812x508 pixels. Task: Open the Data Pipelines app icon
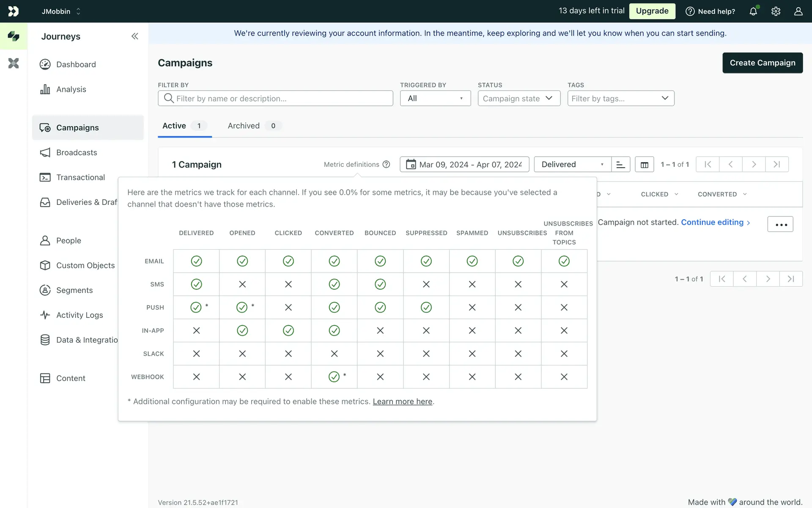click(14, 63)
